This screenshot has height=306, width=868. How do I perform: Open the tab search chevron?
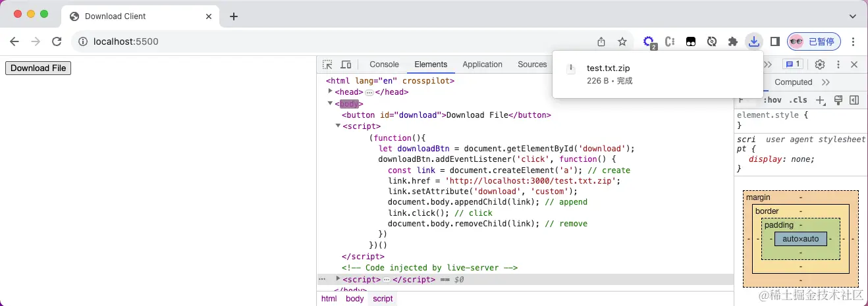[x=853, y=16]
